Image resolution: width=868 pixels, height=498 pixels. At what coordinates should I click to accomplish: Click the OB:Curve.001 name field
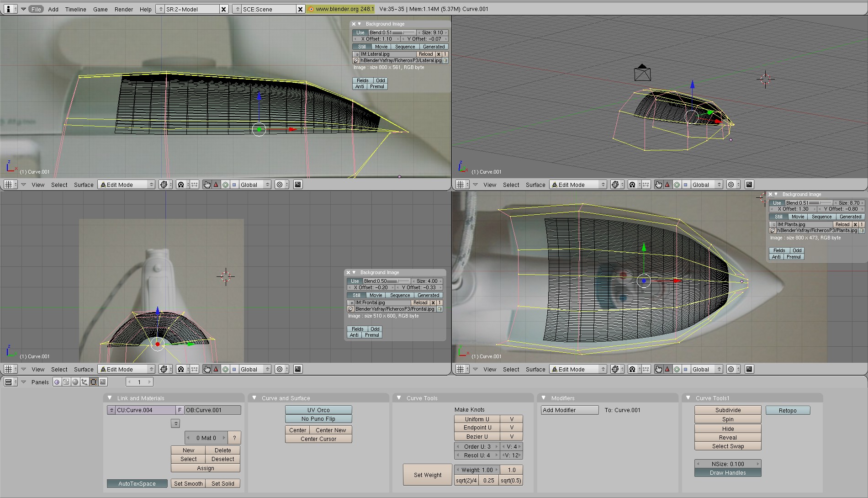pos(212,410)
